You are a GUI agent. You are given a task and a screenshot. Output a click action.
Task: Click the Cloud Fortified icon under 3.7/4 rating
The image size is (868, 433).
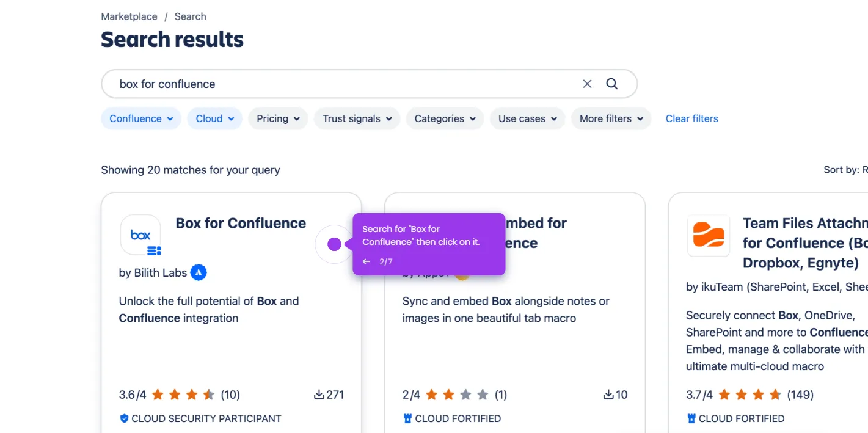tap(691, 418)
